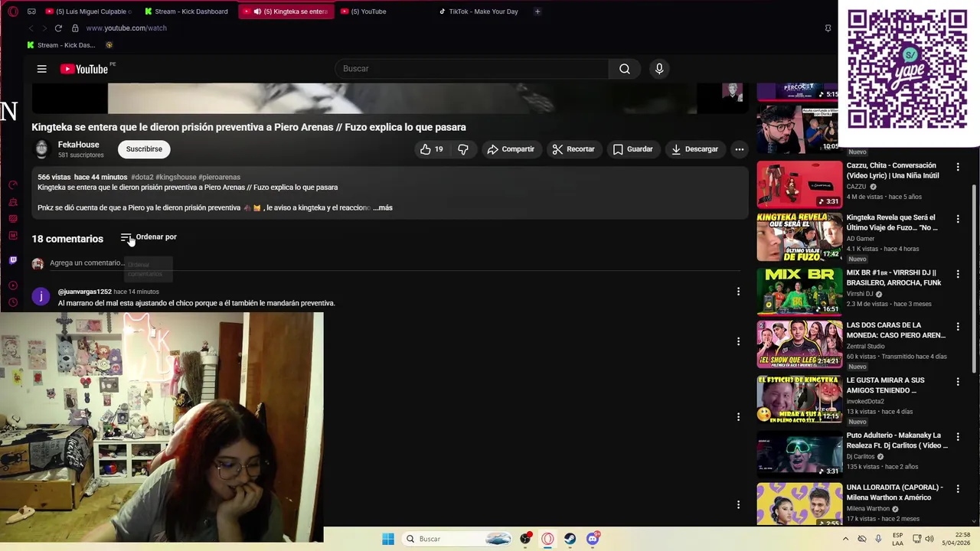Download the video with Descargar
The image size is (980, 551).
[694, 149]
